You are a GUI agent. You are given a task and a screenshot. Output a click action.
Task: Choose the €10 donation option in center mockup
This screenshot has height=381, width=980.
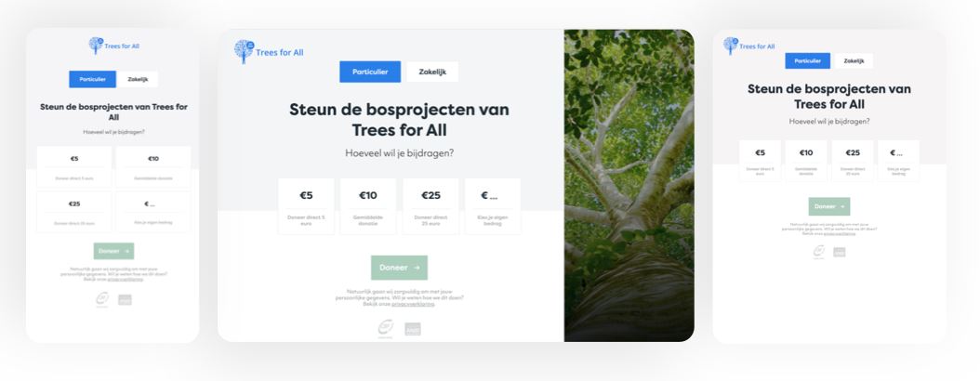[368, 206]
